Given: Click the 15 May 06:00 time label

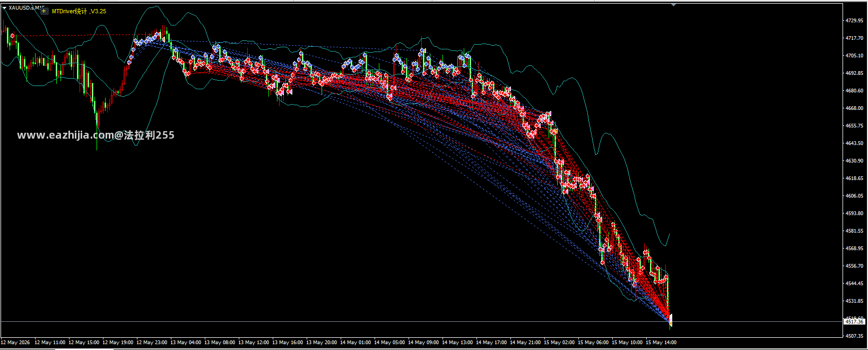Looking at the screenshot, I should (593, 343).
